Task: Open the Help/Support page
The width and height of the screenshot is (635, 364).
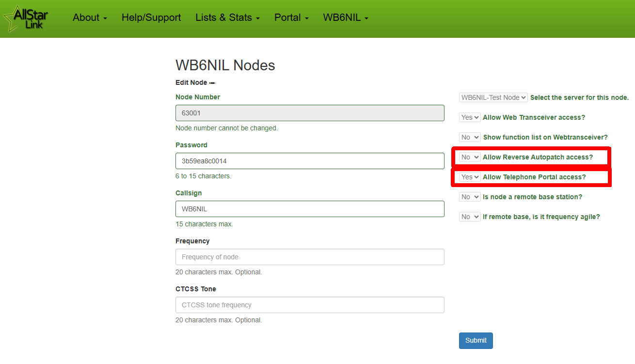Action: 151,17
